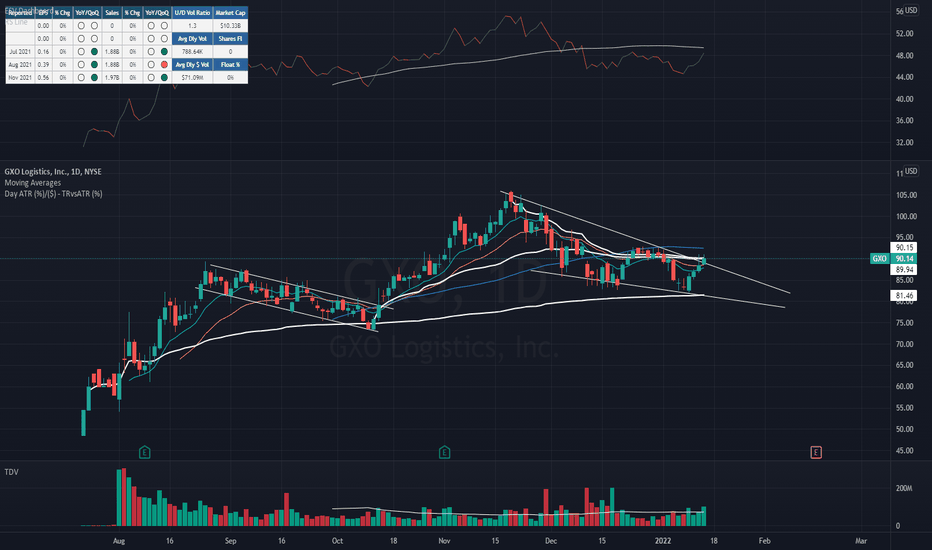Click the Mar date axis label
Viewport: 932px width, 550px height.
pos(861,541)
